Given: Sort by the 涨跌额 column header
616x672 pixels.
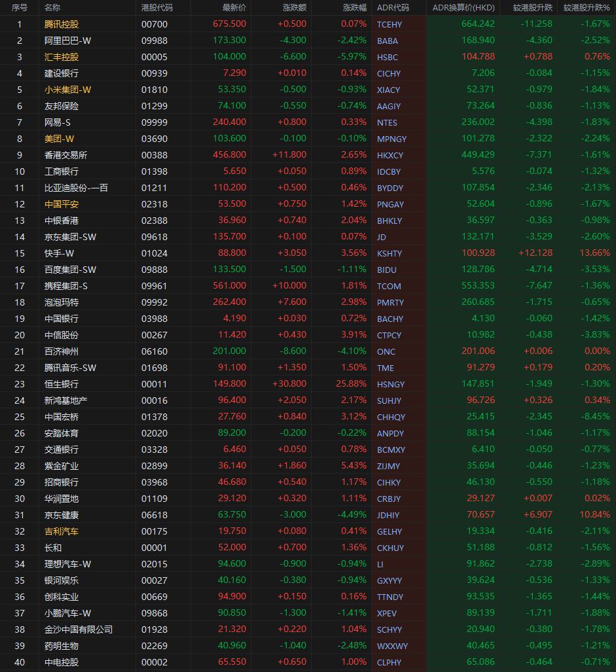Looking at the screenshot, I should click(295, 8).
